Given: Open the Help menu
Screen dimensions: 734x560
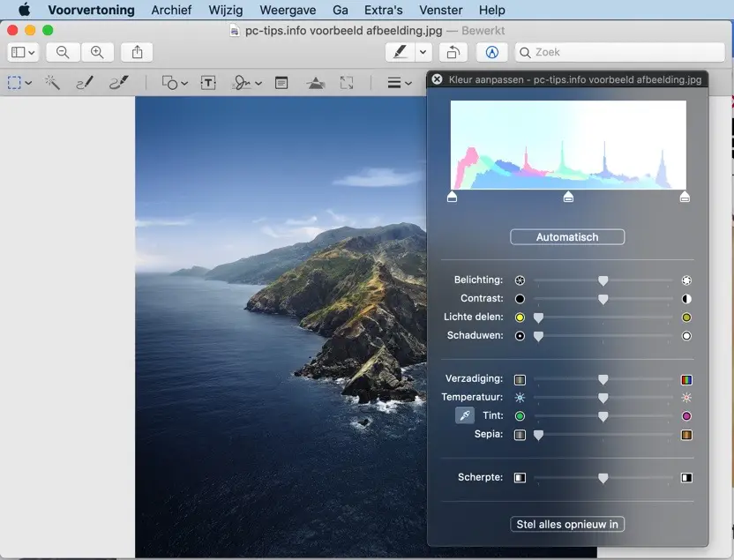Looking at the screenshot, I should point(492,10).
